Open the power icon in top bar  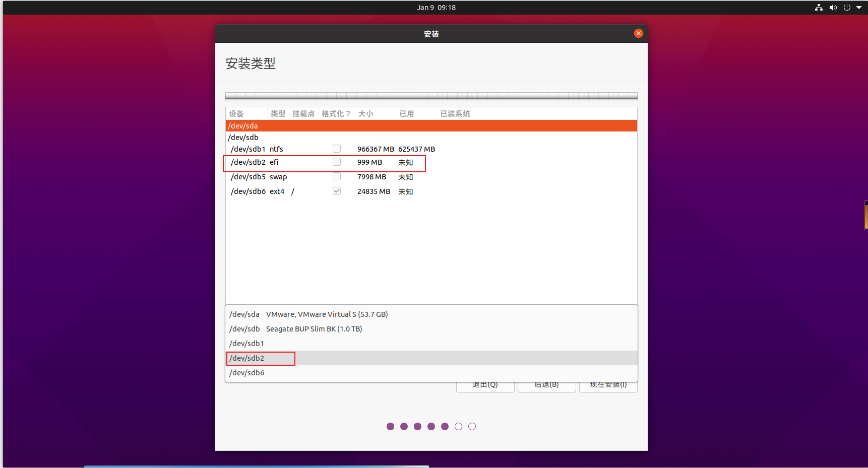[x=847, y=8]
